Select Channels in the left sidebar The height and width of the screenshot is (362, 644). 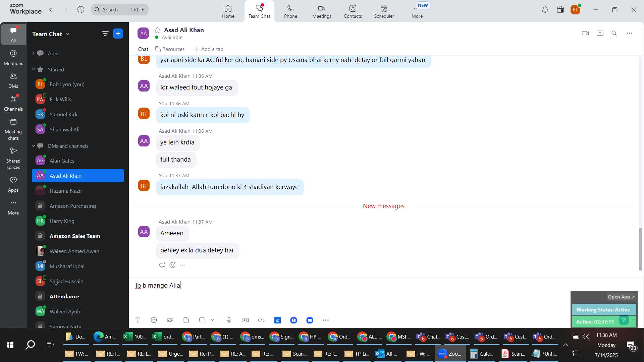pyautogui.click(x=13, y=103)
